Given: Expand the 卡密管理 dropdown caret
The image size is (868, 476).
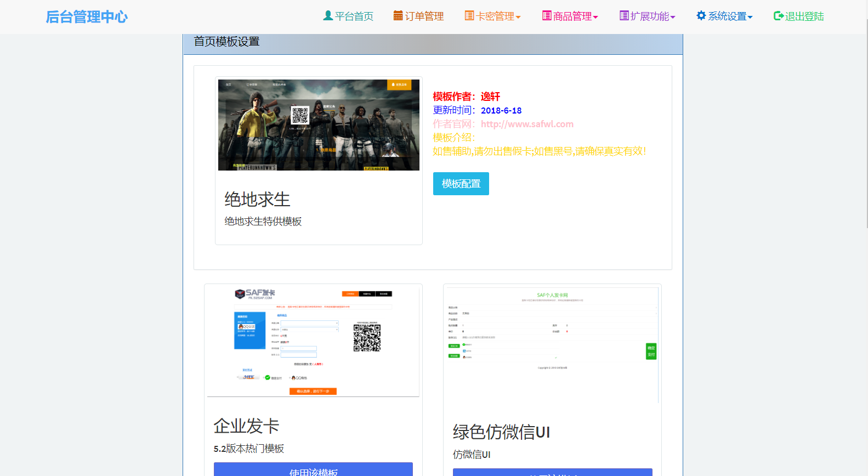Looking at the screenshot, I should pyautogui.click(x=518, y=18).
